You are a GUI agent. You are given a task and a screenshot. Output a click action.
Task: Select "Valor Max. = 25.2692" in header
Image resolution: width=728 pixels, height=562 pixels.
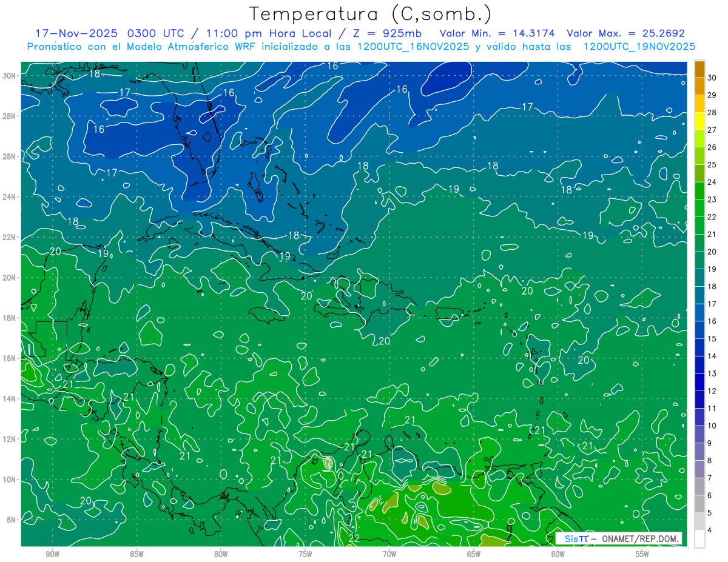(x=625, y=33)
